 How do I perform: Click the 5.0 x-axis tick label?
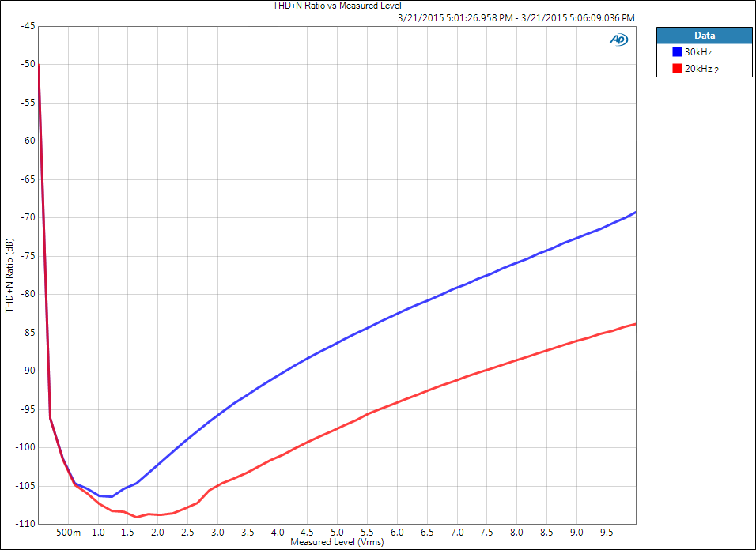point(337,533)
